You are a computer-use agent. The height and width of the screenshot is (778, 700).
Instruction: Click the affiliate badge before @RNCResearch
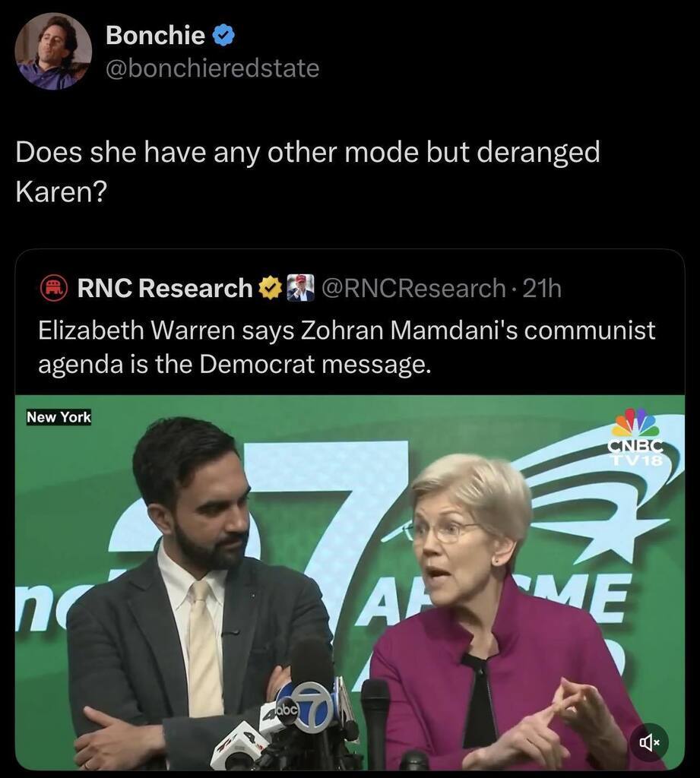(x=300, y=288)
